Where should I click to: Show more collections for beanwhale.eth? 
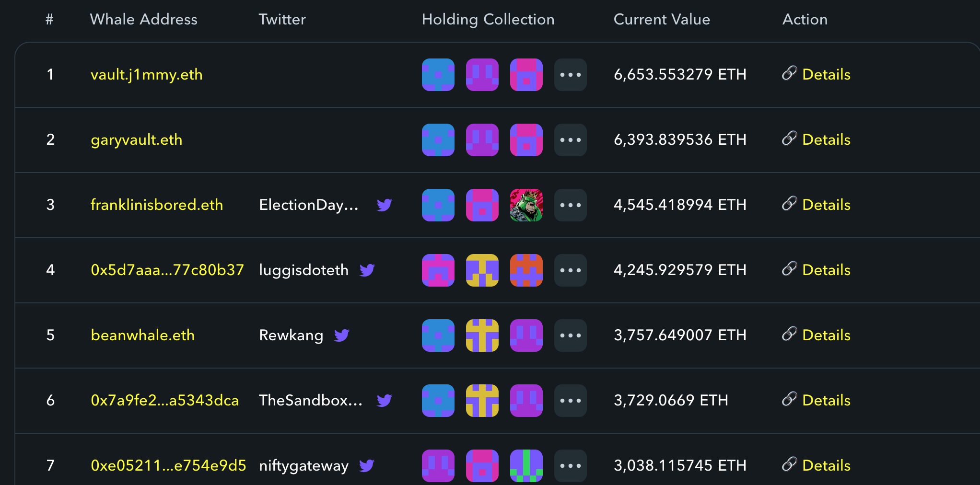pyautogui.click(x=570, y=335)
